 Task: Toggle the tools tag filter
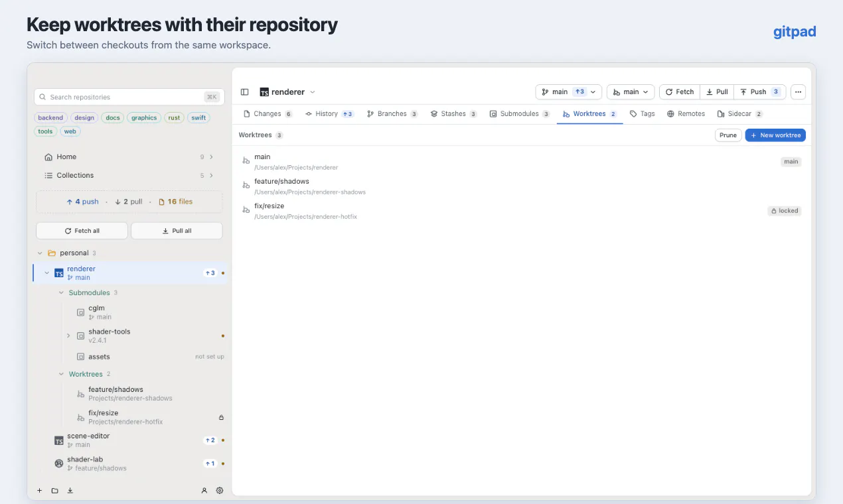[45, 131]
